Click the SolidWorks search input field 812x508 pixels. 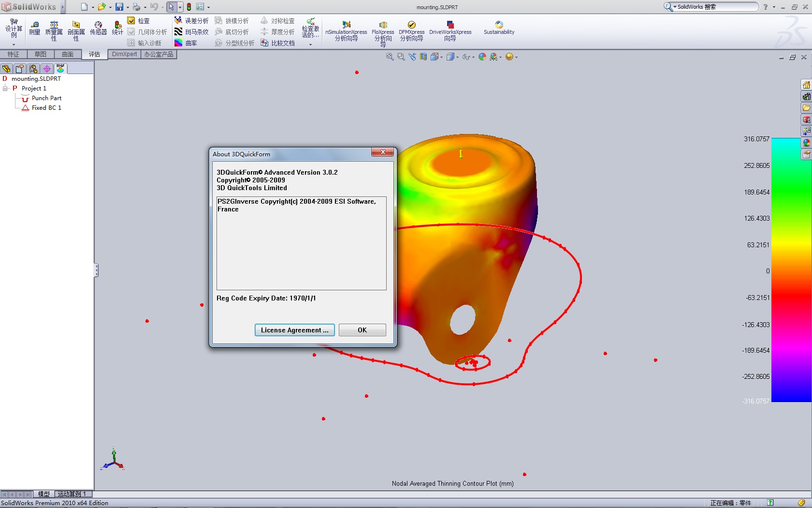pos(717,7)
